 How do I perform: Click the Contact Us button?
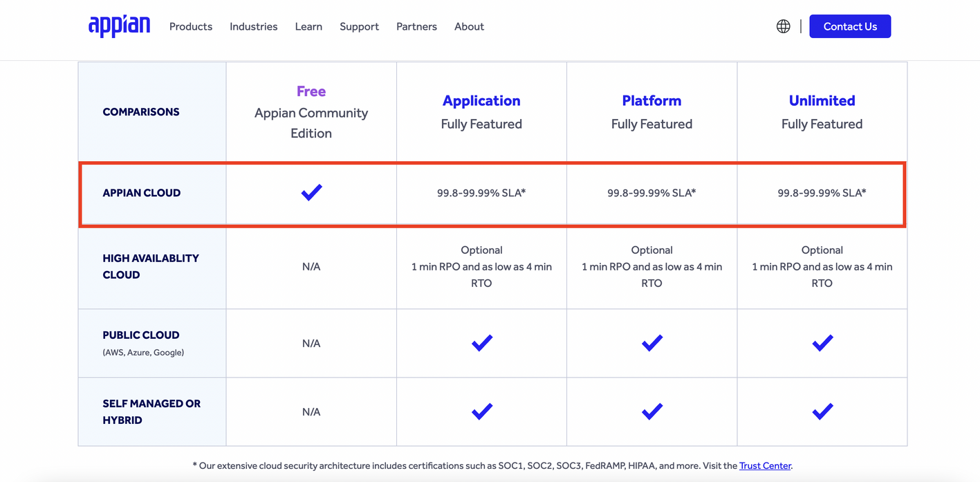point(849,26)
